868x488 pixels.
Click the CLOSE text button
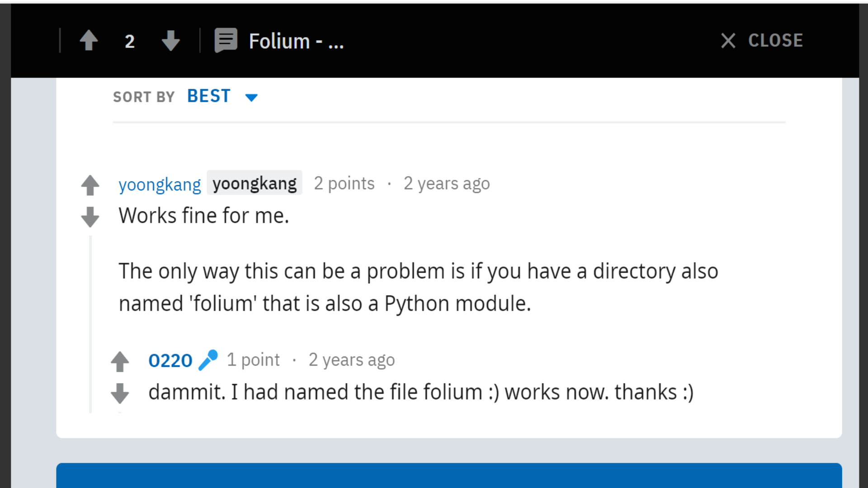[775, 41]
